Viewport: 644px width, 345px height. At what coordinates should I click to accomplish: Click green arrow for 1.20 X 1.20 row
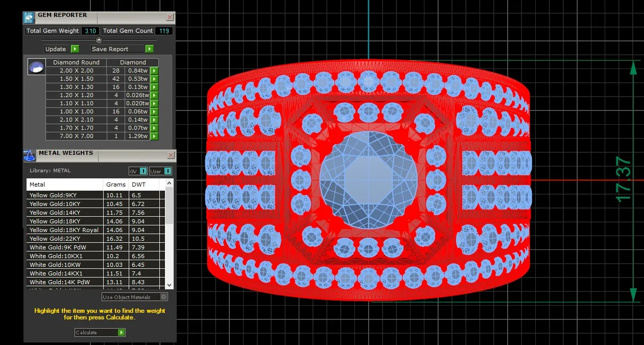click(x=154, y=95)
